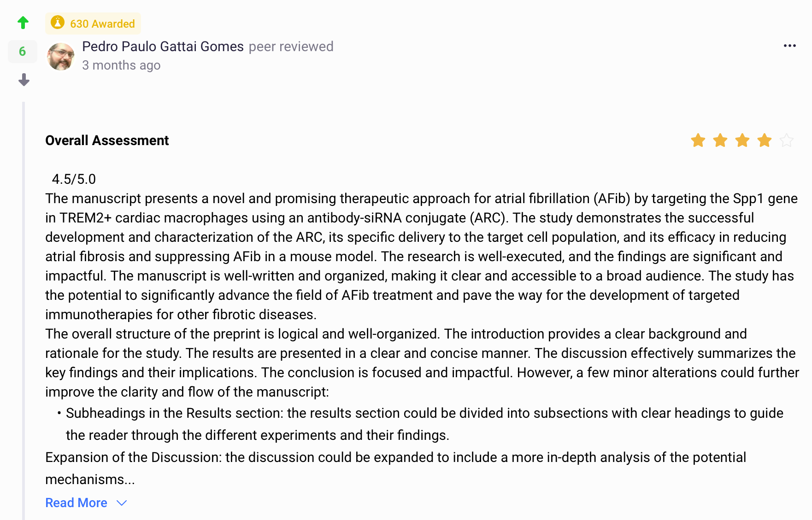
Task: Click the fourth filled rating star
Action: click(x=764, y=140)
